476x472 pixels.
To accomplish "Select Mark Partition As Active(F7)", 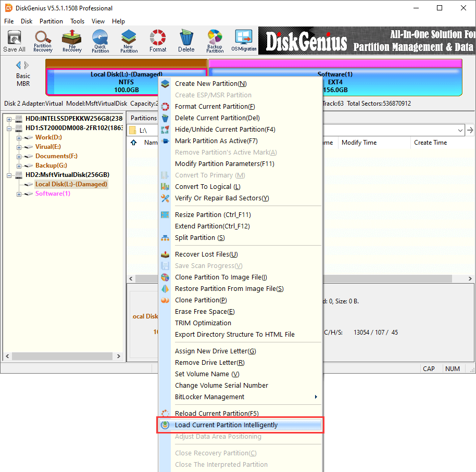I will (x=240, y=141).
